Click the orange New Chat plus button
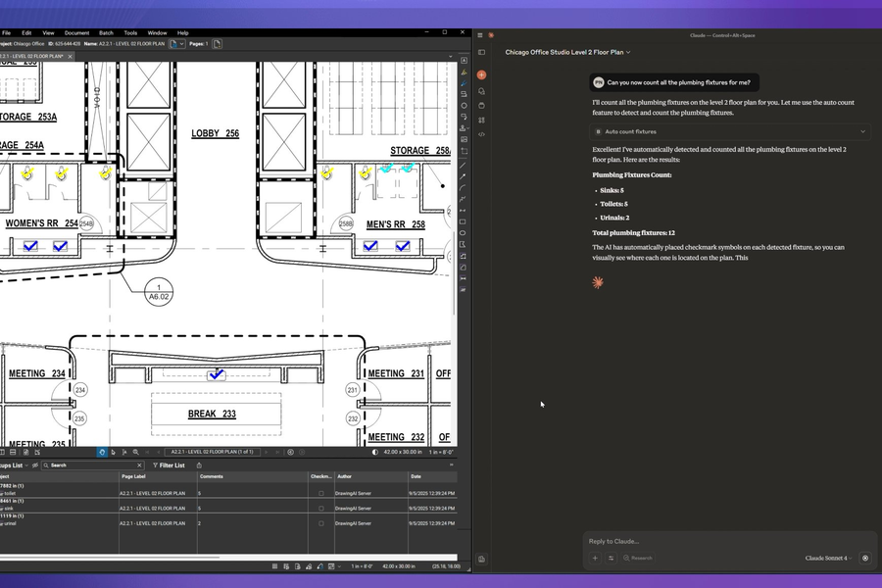Image resolution: width=882 pixels, height=588 pixels. 481,74
